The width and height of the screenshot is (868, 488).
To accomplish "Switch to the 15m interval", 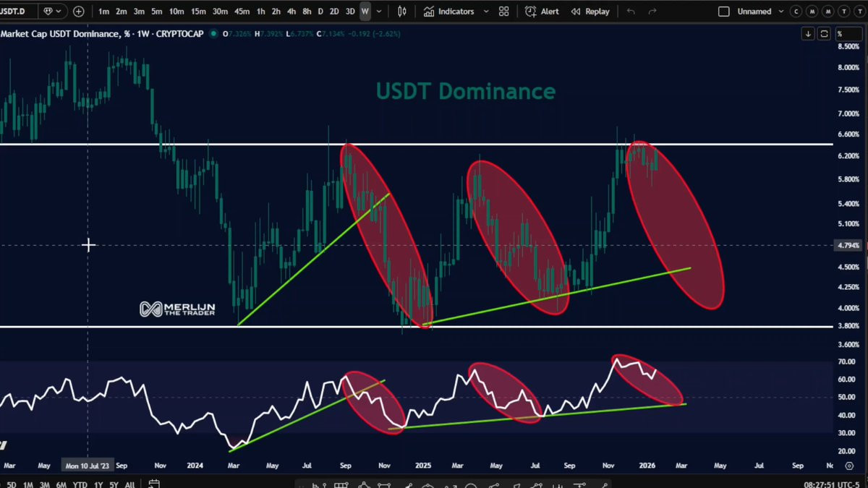I will point(197,12).
